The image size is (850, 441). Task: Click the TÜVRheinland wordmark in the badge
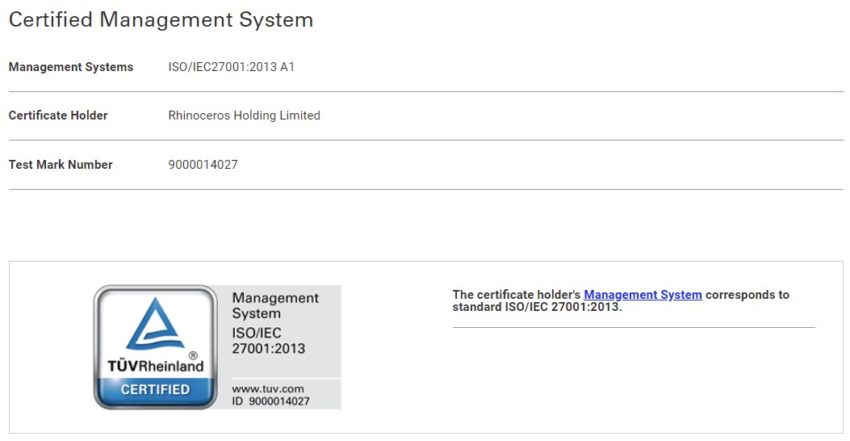[155, 366]
